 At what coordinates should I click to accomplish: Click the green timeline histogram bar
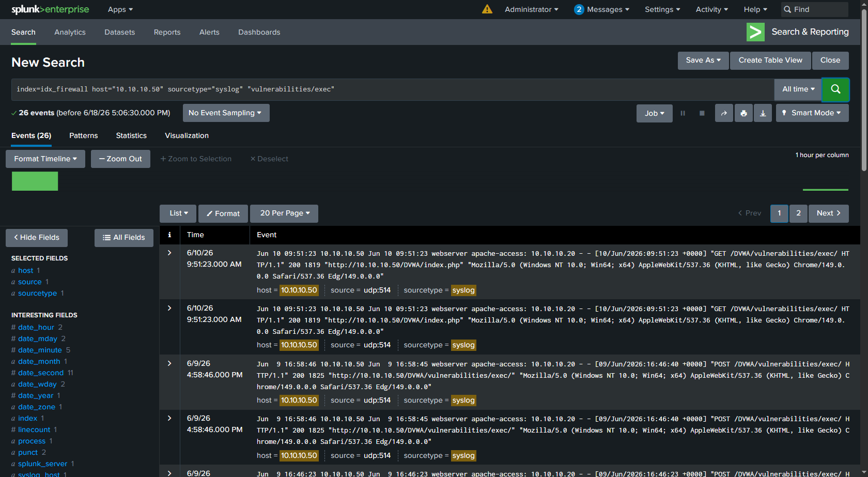35,181
